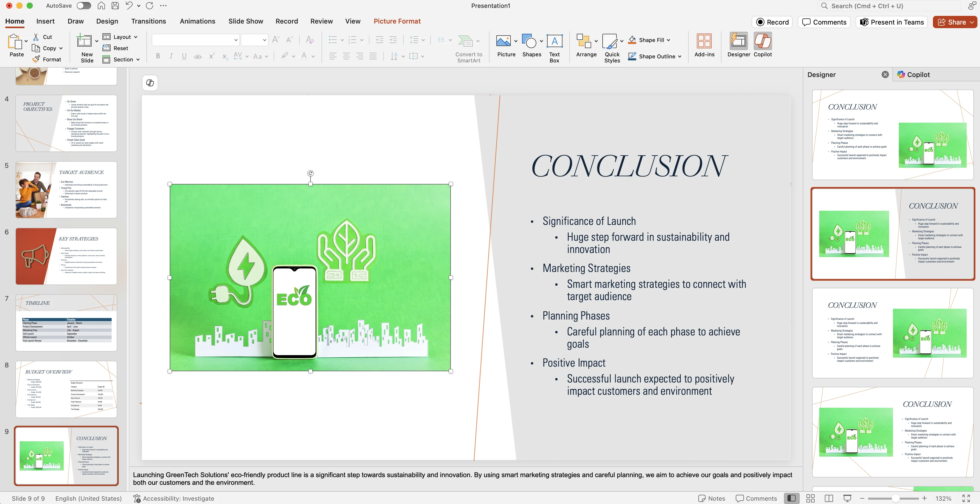Image resolution: width=980 pixels, height=504 pixels.
Task: Toggle Normal view button in status bar
Action: click(x=792, y=498)
